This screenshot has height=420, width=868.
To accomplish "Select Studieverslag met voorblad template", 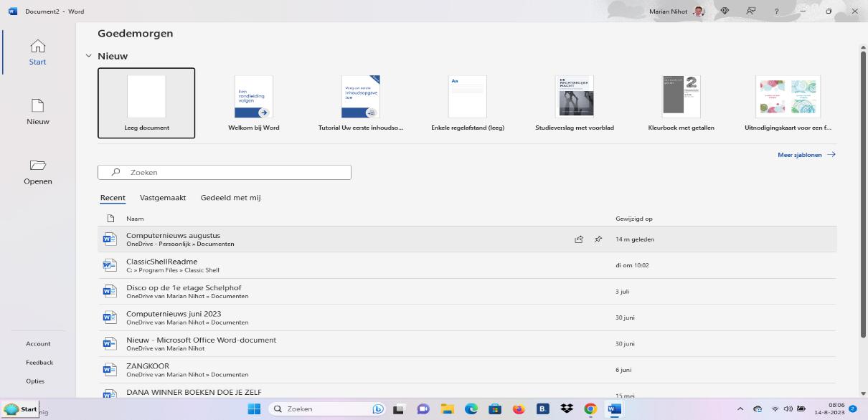I will [575, 103].
